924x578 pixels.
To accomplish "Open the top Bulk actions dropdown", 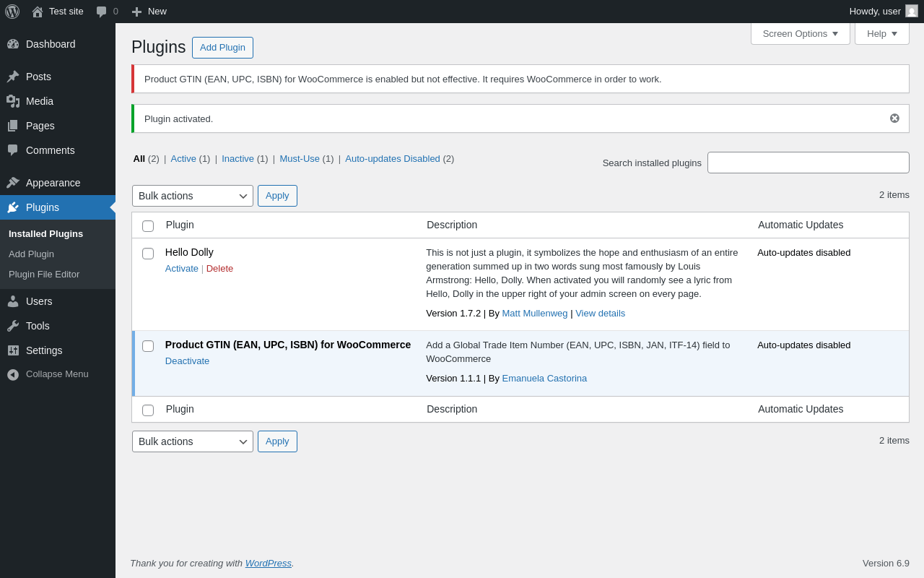I will click(193, 196).
